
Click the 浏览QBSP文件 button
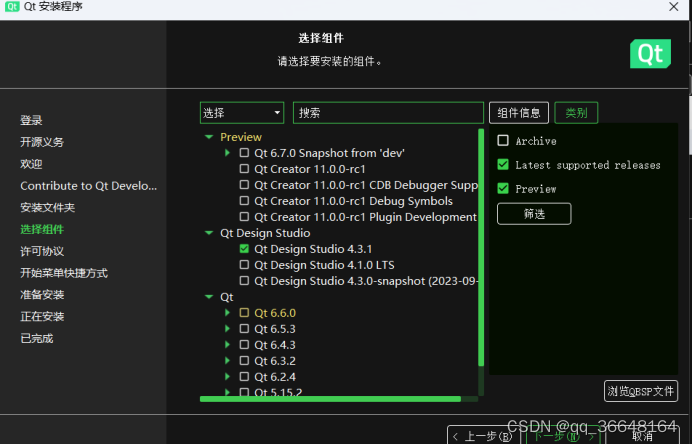pos(640,391)
